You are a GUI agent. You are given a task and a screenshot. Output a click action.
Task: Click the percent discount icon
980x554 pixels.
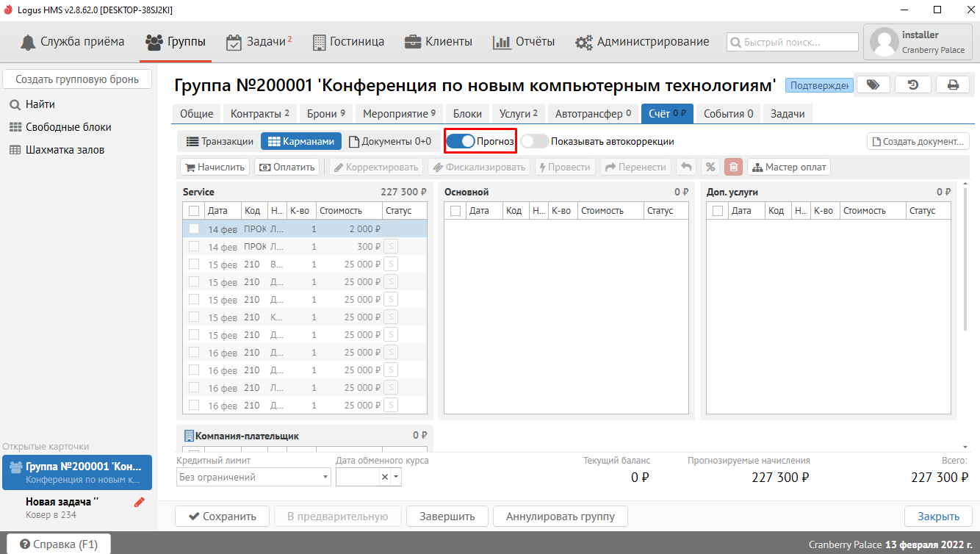(x=710, y=167)
